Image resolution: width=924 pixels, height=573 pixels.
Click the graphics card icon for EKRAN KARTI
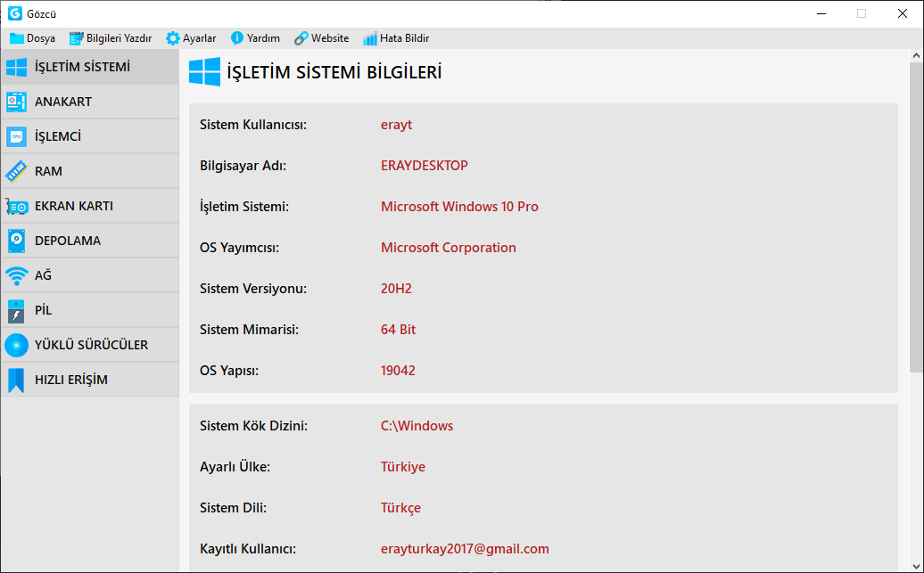click(x=16, y=206)
